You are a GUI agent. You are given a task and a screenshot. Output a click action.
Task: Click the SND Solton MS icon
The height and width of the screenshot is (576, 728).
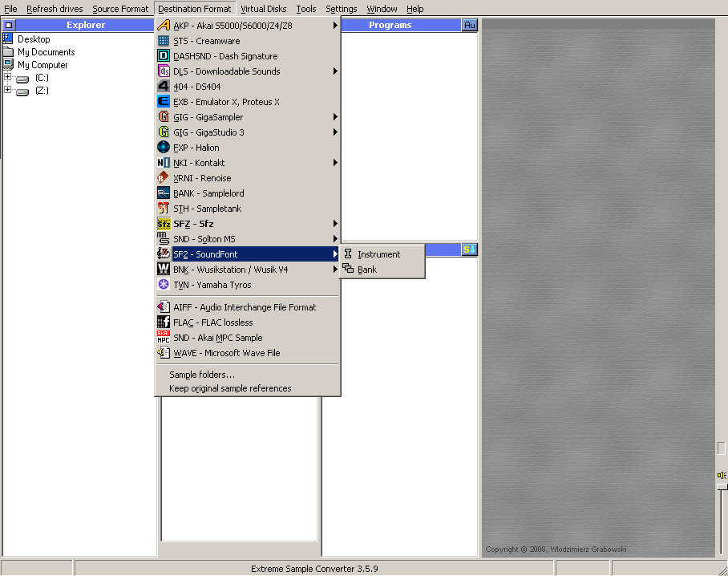164,239
